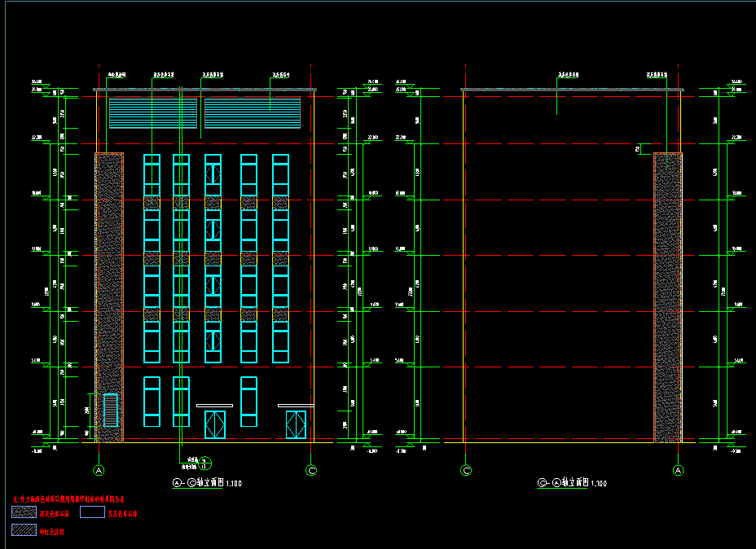Select left glass entrance door on ground floor
Image resolution: width=756 pixels, height=549 pixels.
click(x=214, y=424)
